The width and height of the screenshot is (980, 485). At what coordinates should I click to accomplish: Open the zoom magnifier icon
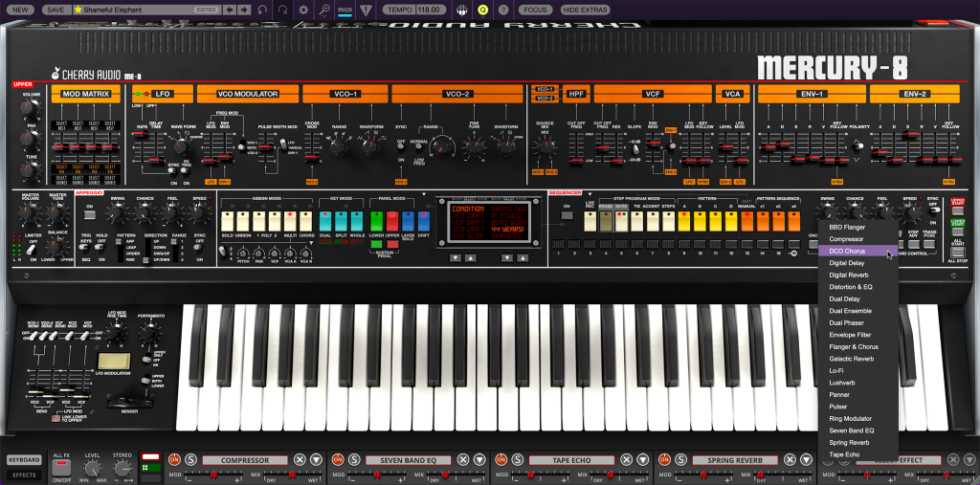pyautogui.click(x=323, y=10)
